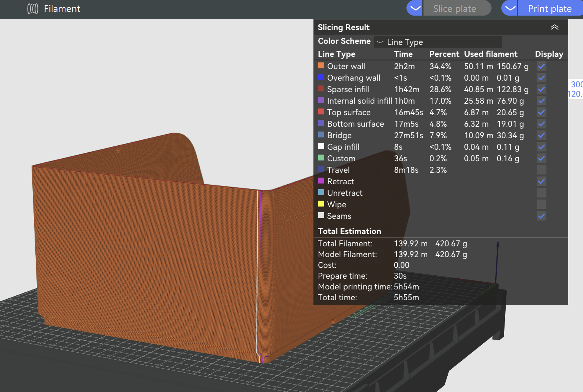Open the Slice plate dropdown arrow
The width and height of the screenshot is (583, 392).
coord(414,8)
